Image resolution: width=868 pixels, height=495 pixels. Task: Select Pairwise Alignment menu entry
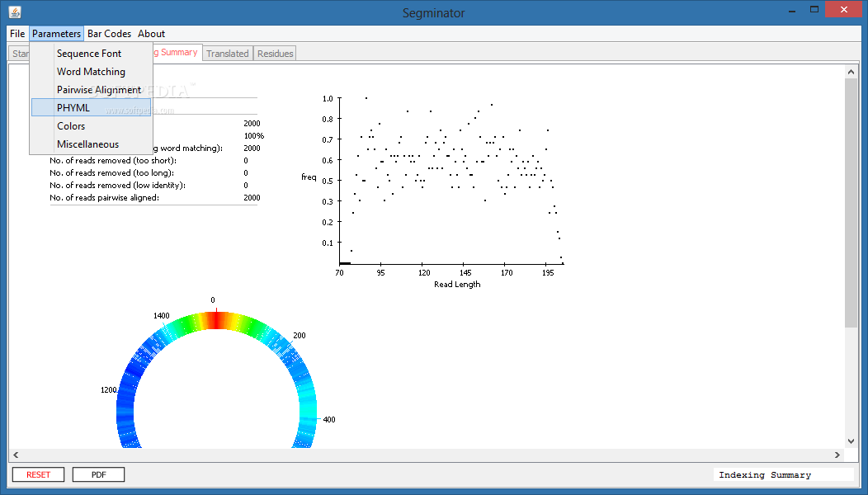(x=92, y=90)
